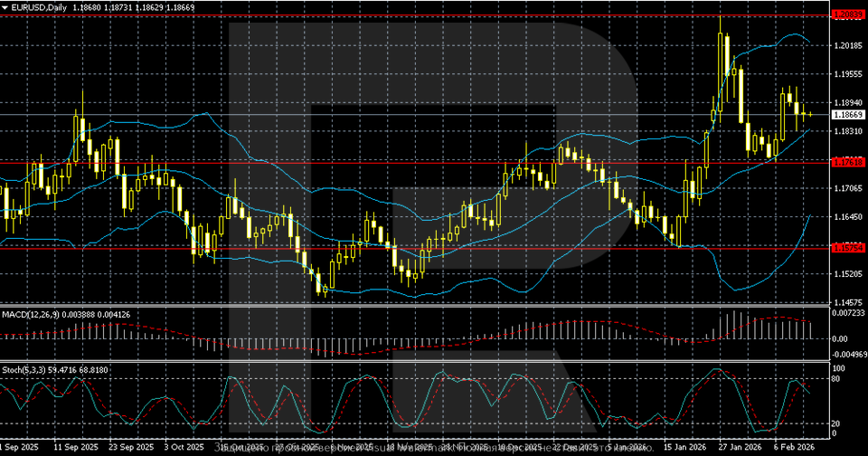Click the 15 Jan 2026 date label
868x456 pixels.
684,447
